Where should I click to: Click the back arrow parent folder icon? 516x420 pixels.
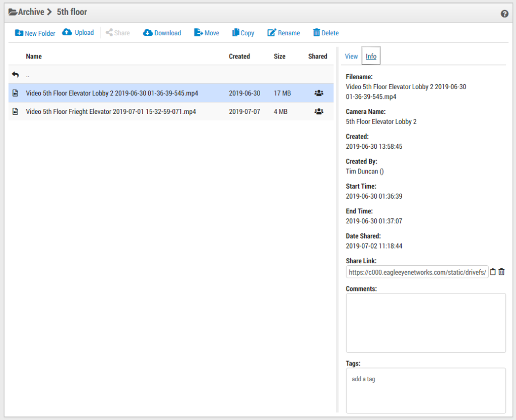pos(15,75)
